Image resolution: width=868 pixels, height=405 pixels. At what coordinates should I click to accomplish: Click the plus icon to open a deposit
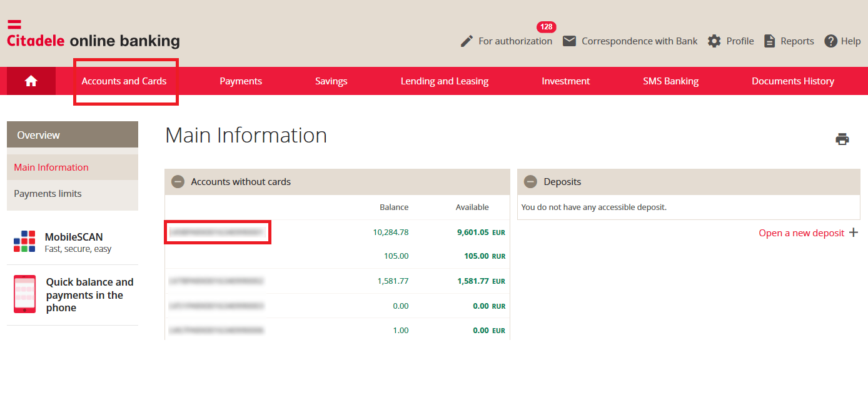coord(854,232)
